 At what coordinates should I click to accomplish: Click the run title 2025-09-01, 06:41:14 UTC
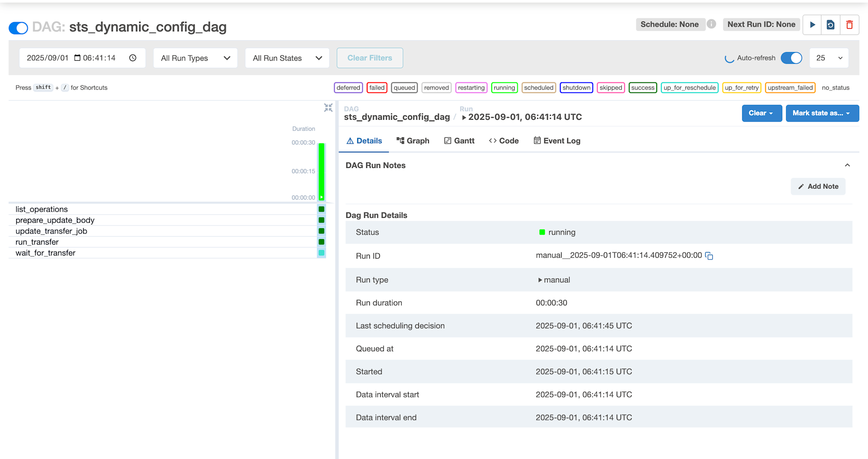525,117
